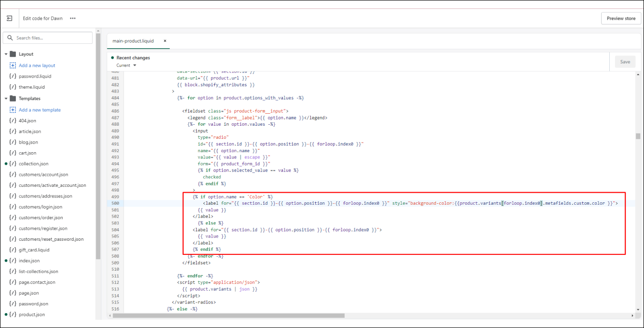Click the search magnifier icon
Screen dimensions: 644x328
pos(11,38)
